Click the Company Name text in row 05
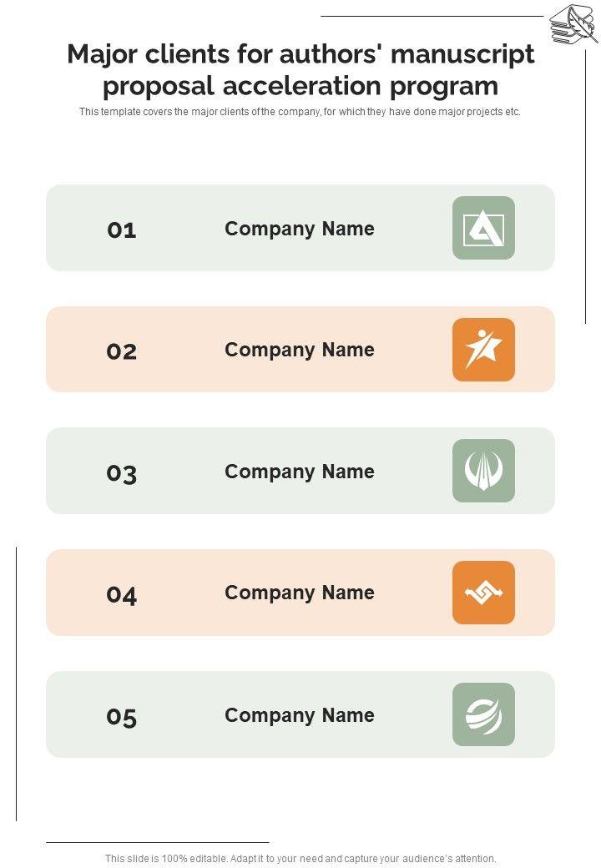The image size is (601, 868). 299,715
